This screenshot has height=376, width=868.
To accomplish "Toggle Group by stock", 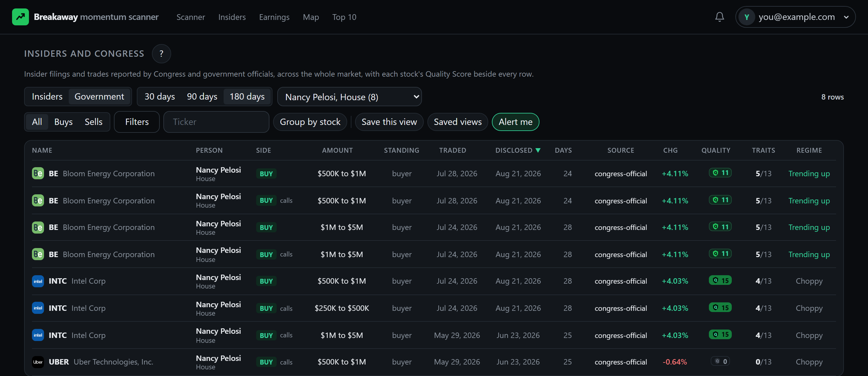I will coord(310,122).
